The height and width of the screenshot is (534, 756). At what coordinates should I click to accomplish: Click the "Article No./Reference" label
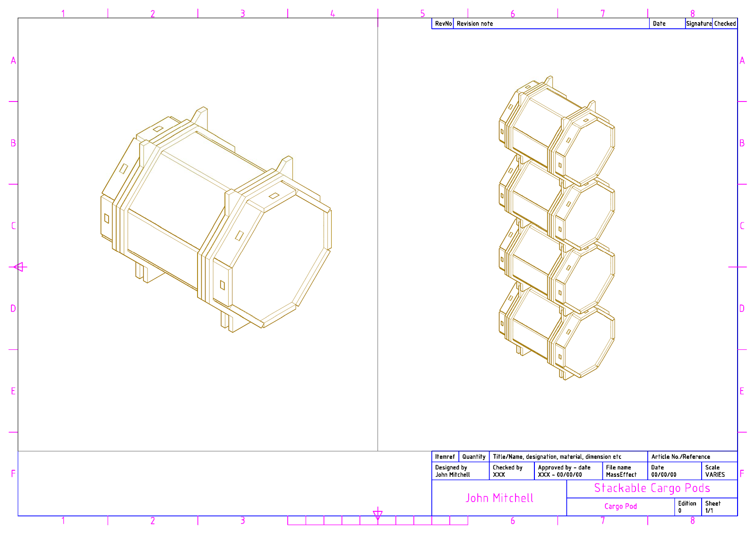(x=681, y=457)
